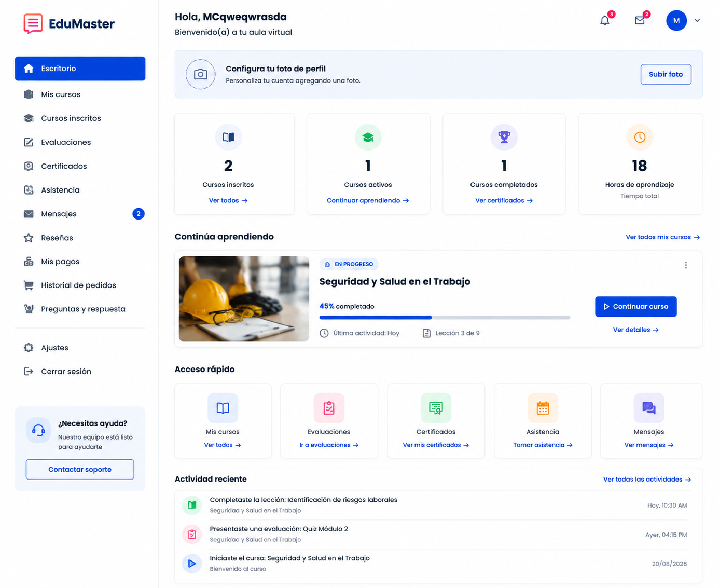The image size is (720, 588).
Task: Click the Tomar asistencia link
Action: coord(543,445)
